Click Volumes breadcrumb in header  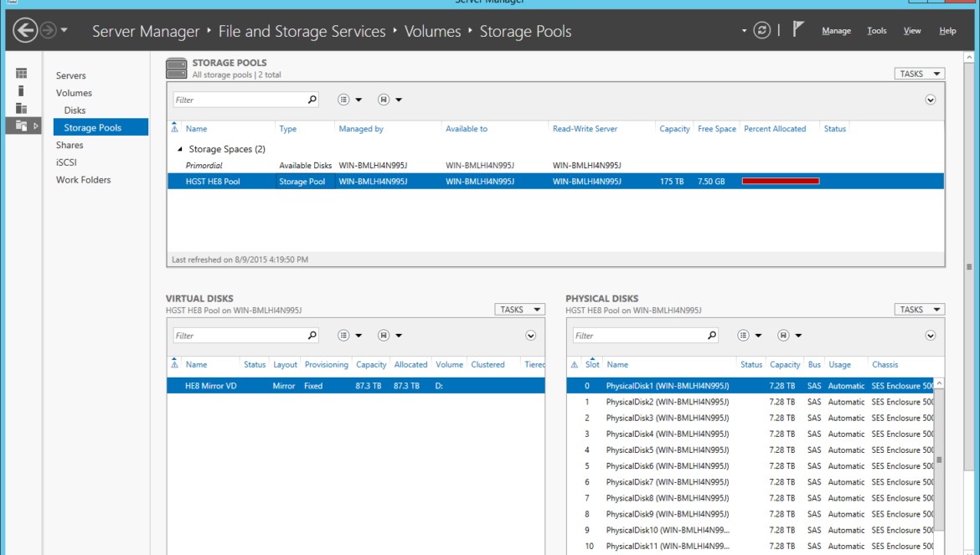(x=432, y=31)
